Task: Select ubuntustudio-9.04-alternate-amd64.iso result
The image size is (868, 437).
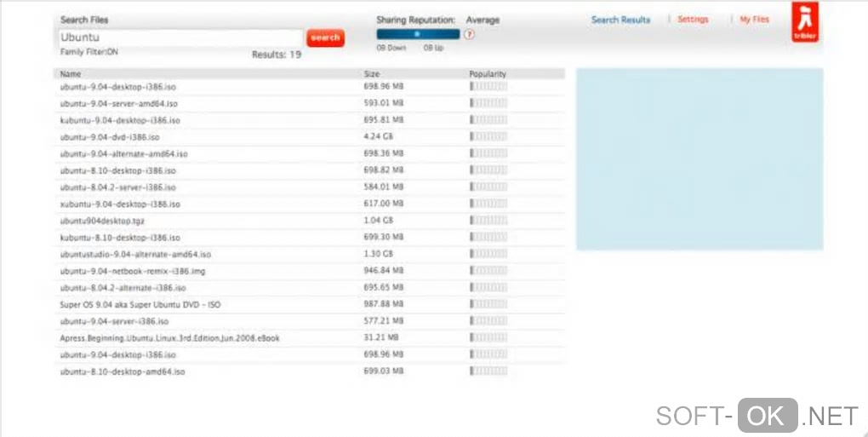Action: tap(309, 254)
